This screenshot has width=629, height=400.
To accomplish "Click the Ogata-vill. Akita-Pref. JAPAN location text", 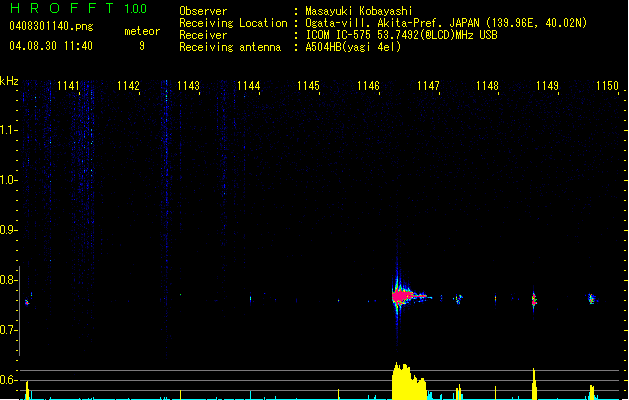I will (x=446, y=23).
